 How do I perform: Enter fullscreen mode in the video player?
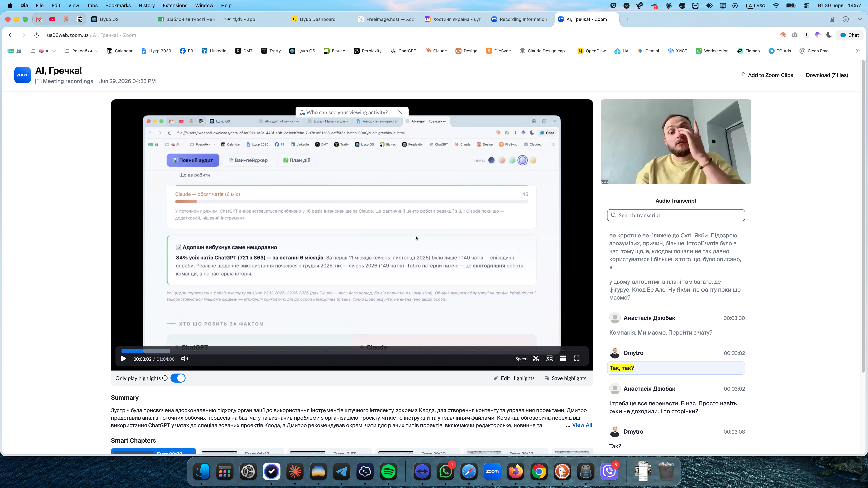click(x=577, y=359)
